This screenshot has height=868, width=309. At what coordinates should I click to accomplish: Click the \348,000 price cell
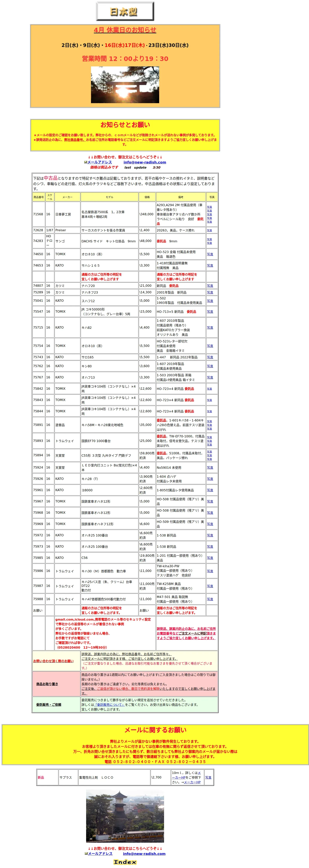147,214
